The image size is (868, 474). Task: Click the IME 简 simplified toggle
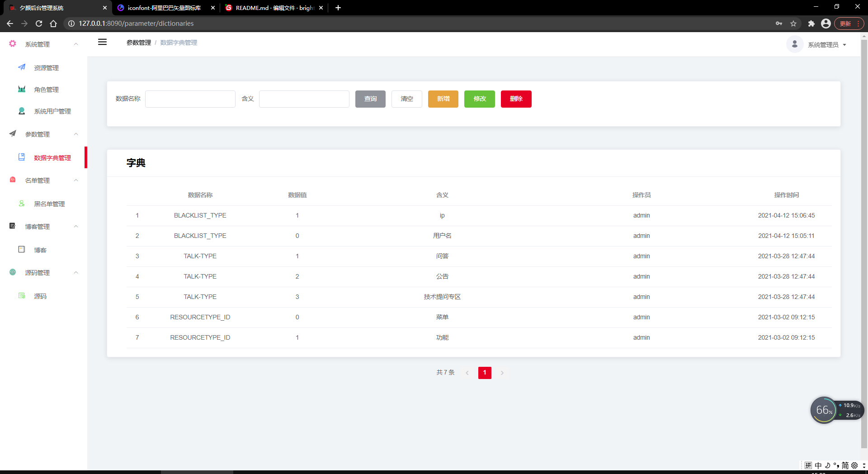tap(845, 465)
